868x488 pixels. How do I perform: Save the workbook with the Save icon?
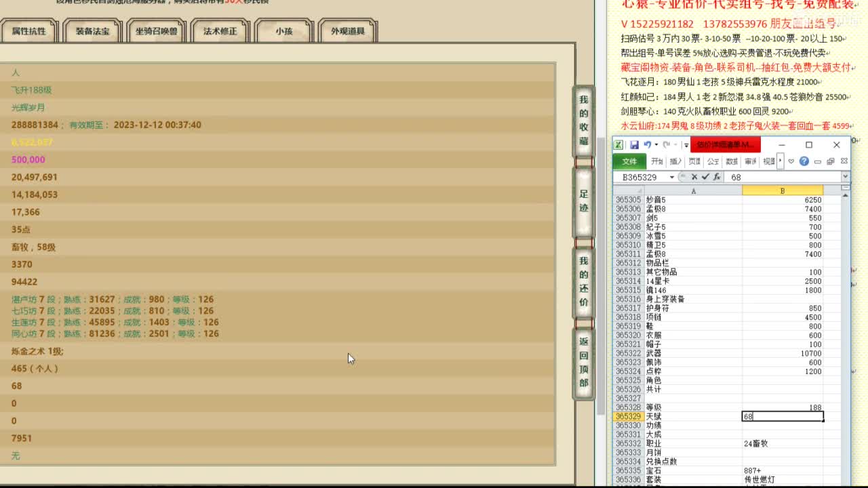pos(634,145)
